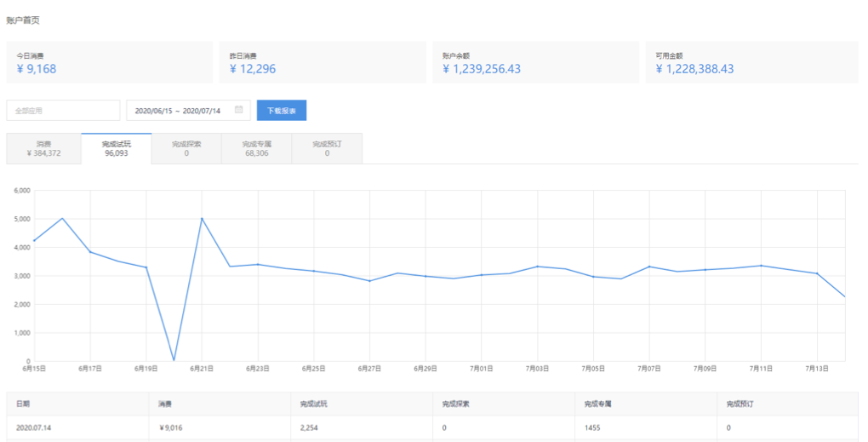
Task: Click the 可用金额 ¥1,228,388.43 value
Action: (x=694, y=69)
